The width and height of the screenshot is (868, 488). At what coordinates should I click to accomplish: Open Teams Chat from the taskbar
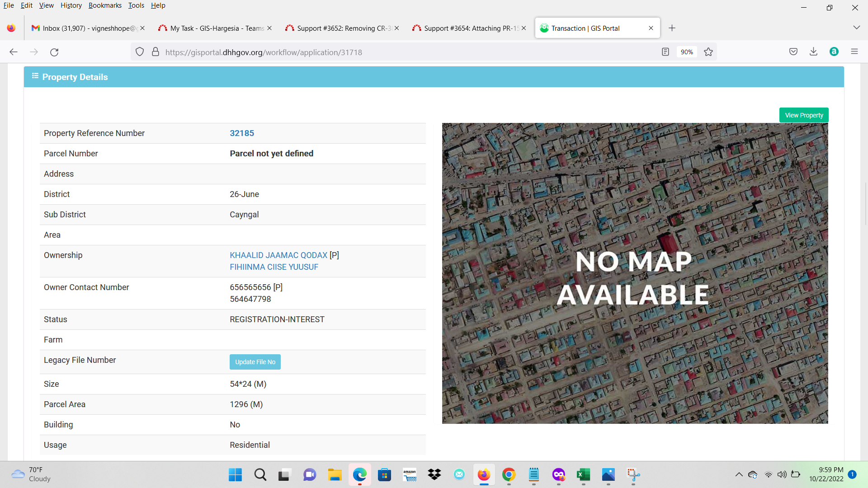(x=310, y=474)
